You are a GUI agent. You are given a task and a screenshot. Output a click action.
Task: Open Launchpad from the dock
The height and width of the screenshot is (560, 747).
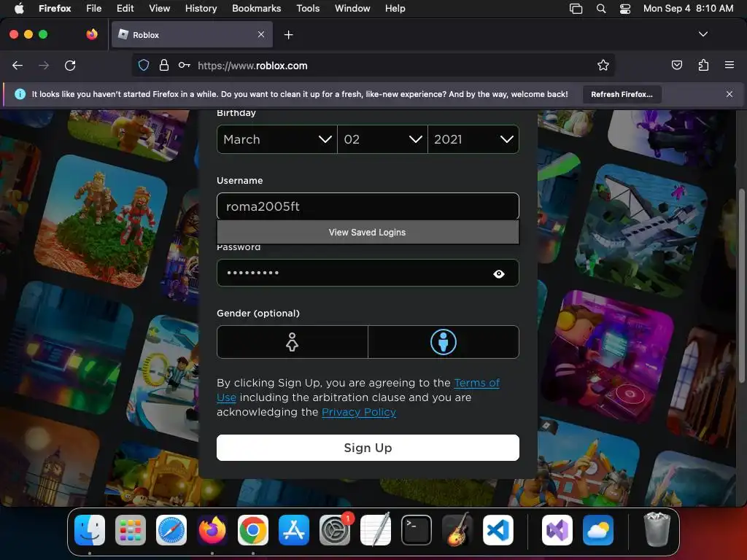(131, 530)
